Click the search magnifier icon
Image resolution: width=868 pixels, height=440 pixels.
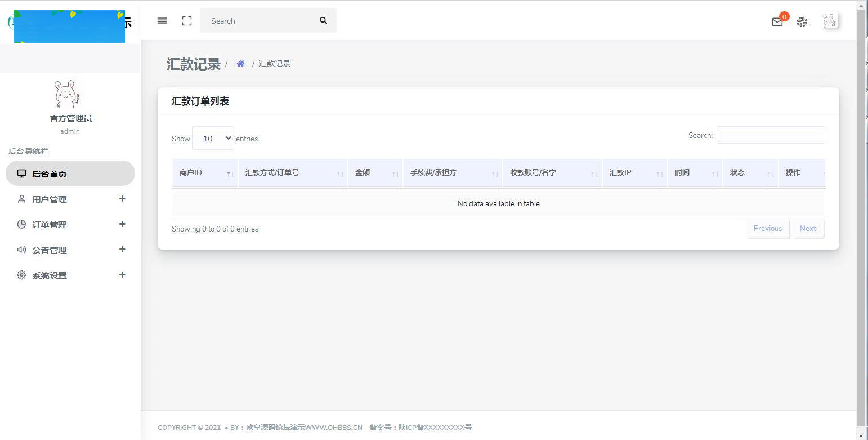tap(323, 20)
